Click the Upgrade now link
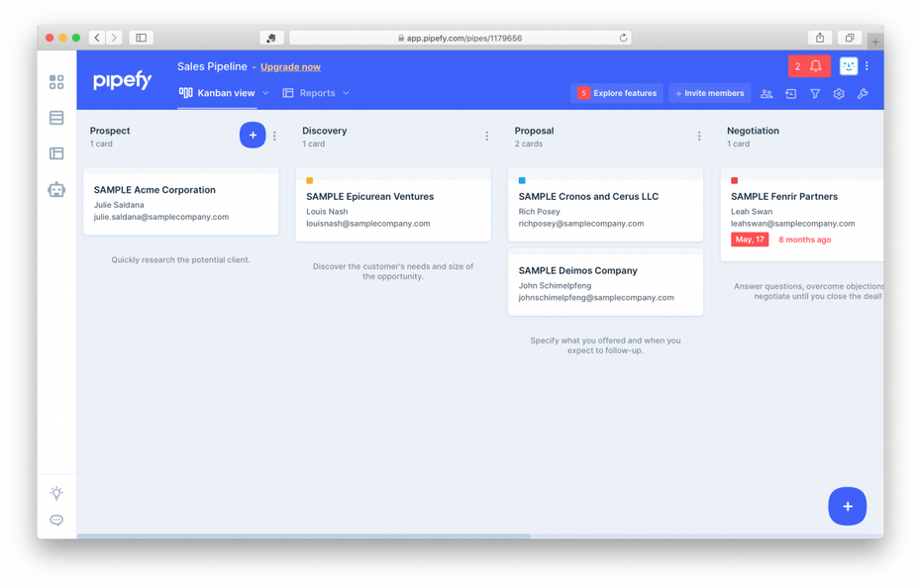 click(x=291, y=67)
